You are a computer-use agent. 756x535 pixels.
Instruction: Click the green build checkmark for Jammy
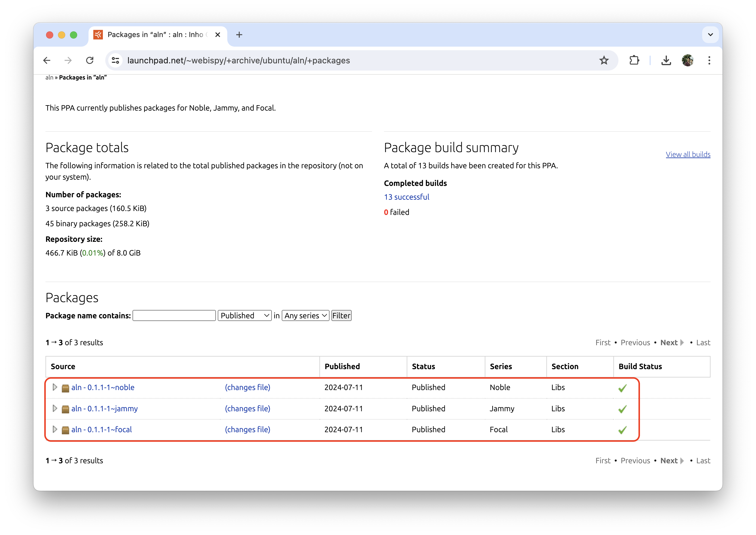coord(622,409)
